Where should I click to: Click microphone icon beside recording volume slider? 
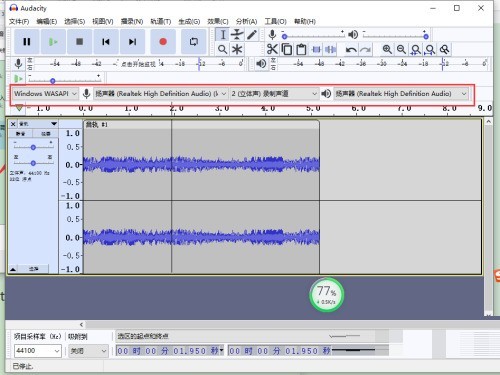tap(272, 35)
